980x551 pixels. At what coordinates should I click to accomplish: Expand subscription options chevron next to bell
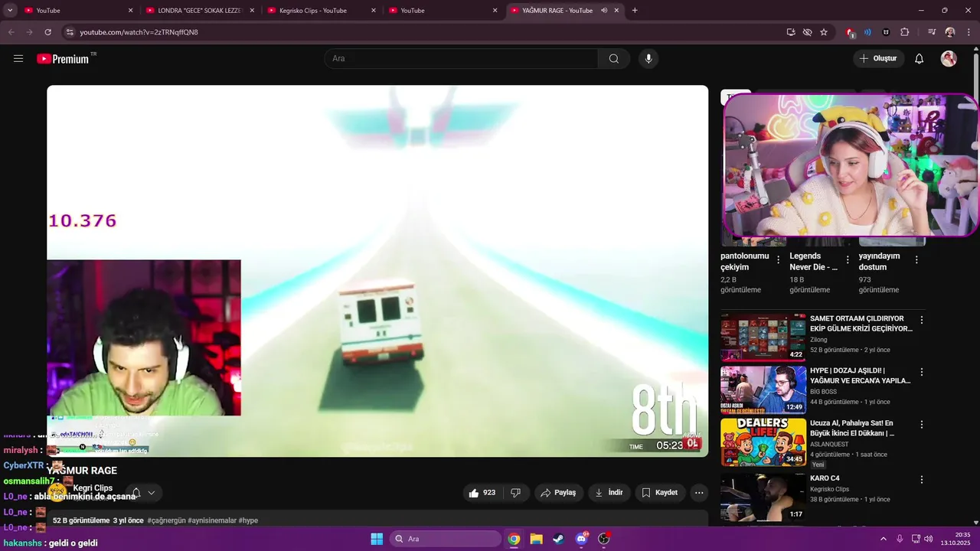click(152, 493)
